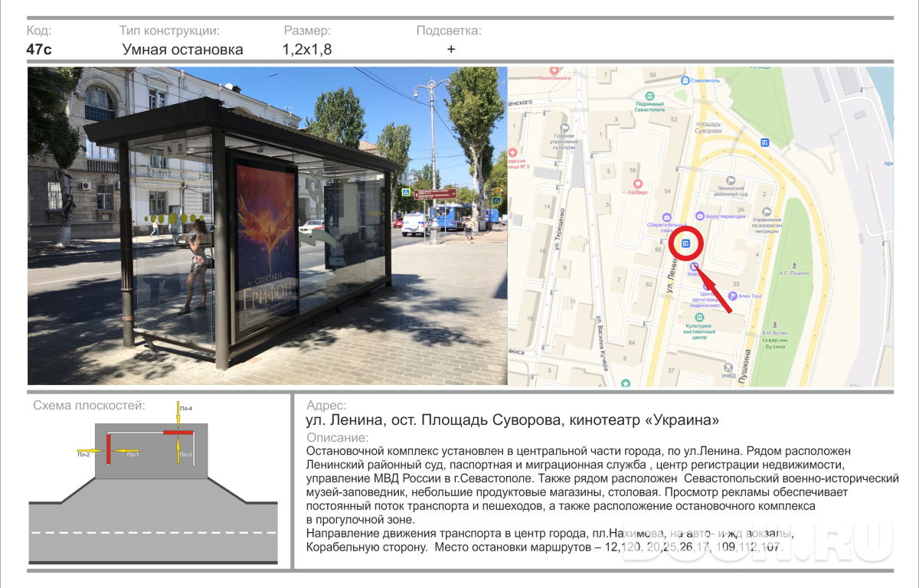Click building number "2A" on the map
Screen dimensions: 919x588
(x=741, y=209)
